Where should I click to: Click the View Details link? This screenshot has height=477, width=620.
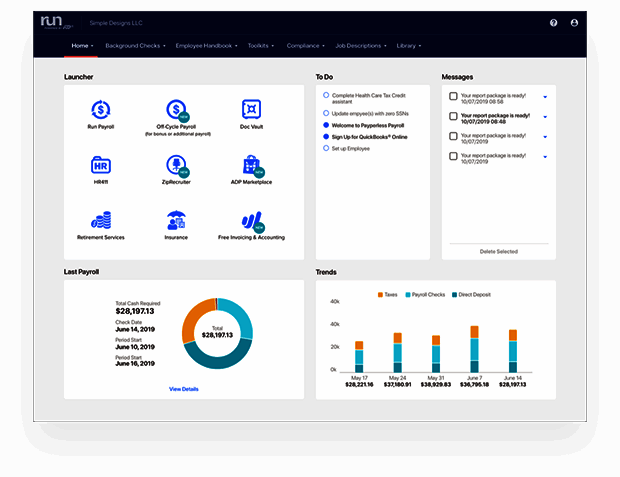point(183,389)
